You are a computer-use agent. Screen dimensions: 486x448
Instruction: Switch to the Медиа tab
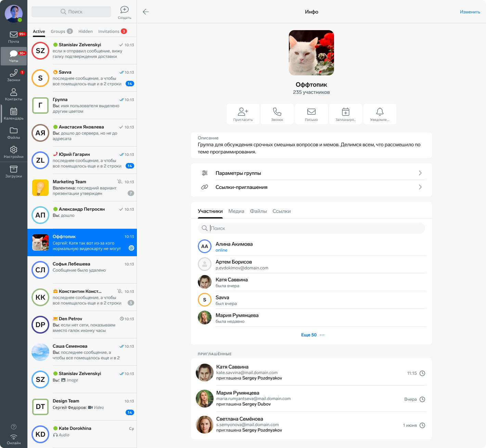click(236, 211)
